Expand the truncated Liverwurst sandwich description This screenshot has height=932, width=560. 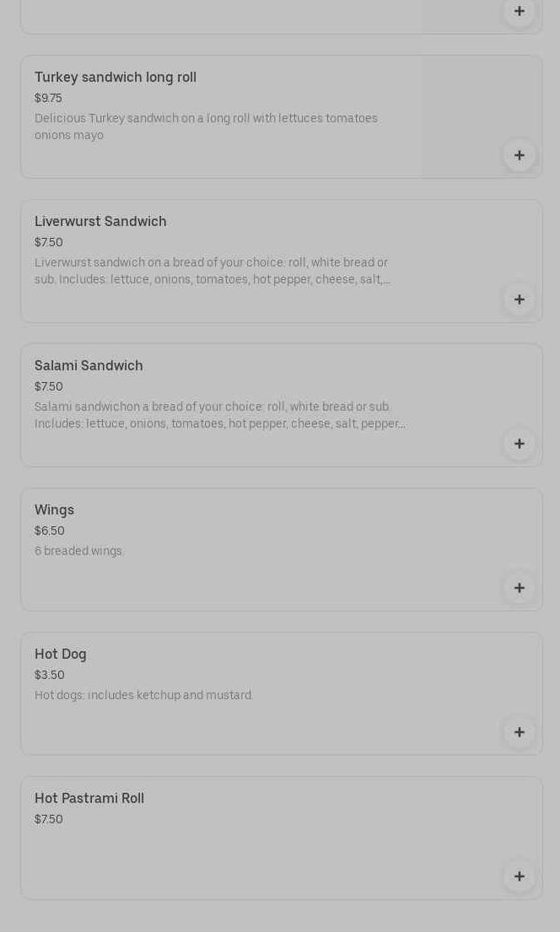pyautogui.click(x=212, y=271)
